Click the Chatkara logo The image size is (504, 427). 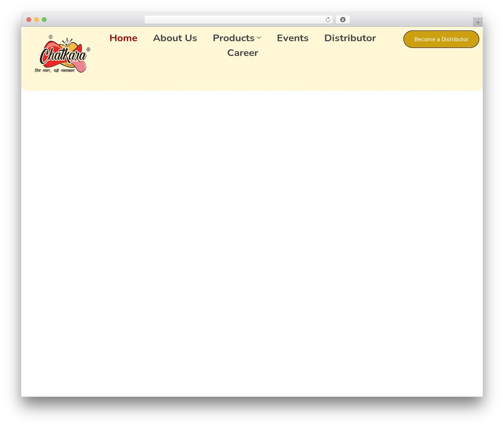click(x=62, y=54)
